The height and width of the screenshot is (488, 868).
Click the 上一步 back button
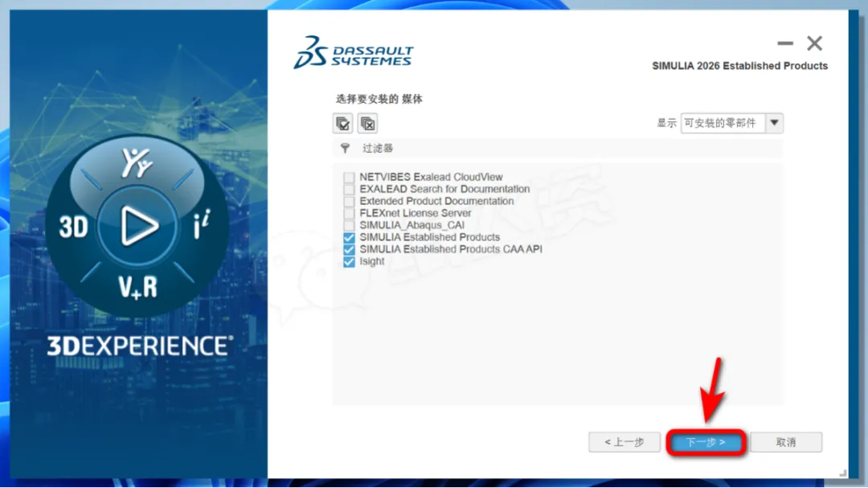click(624, 442)
